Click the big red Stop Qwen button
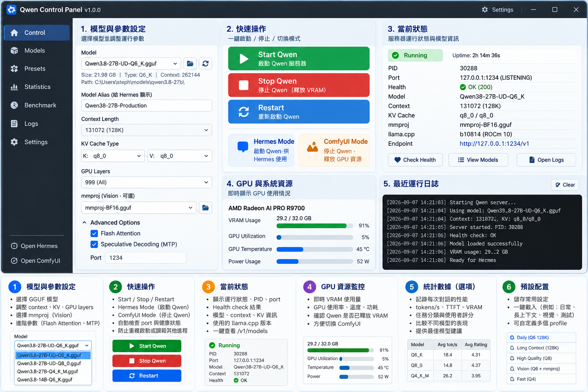588x392 pixels. [299, 85]
